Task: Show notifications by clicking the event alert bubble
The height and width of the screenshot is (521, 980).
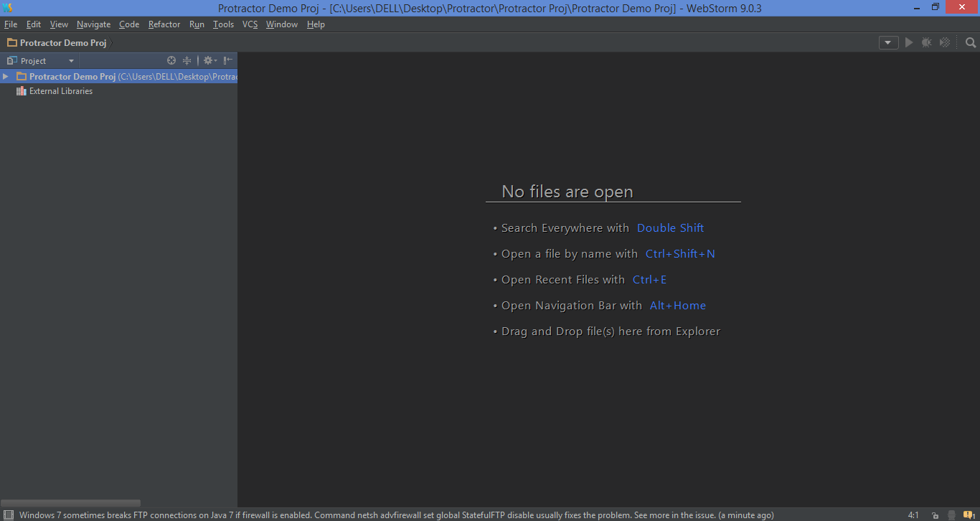Action: 968,515
